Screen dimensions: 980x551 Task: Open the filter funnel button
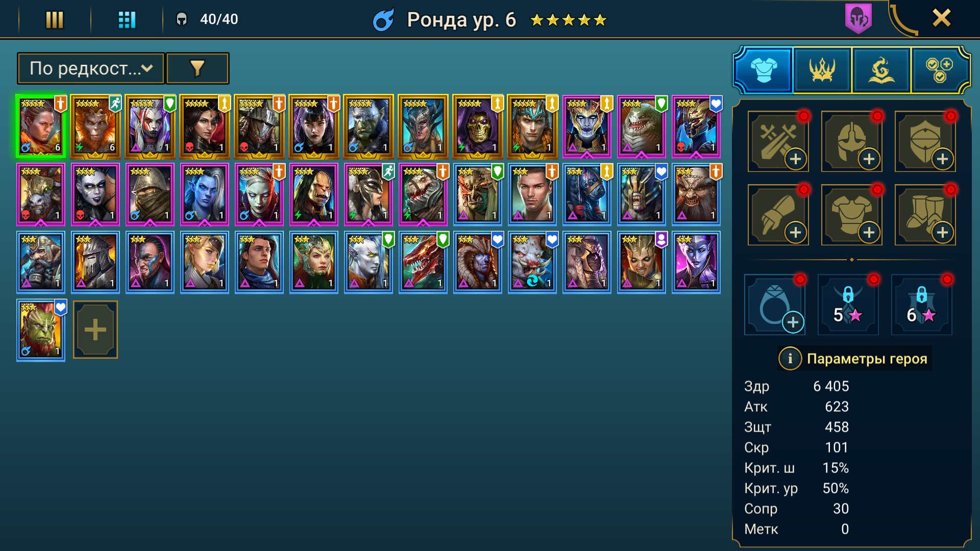198,68
